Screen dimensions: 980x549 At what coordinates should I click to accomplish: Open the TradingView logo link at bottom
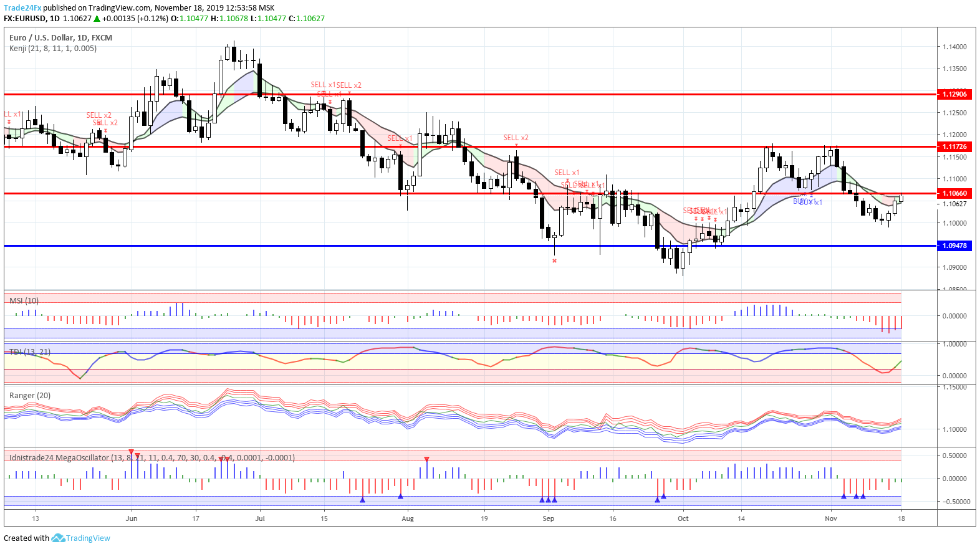point(81,538)
